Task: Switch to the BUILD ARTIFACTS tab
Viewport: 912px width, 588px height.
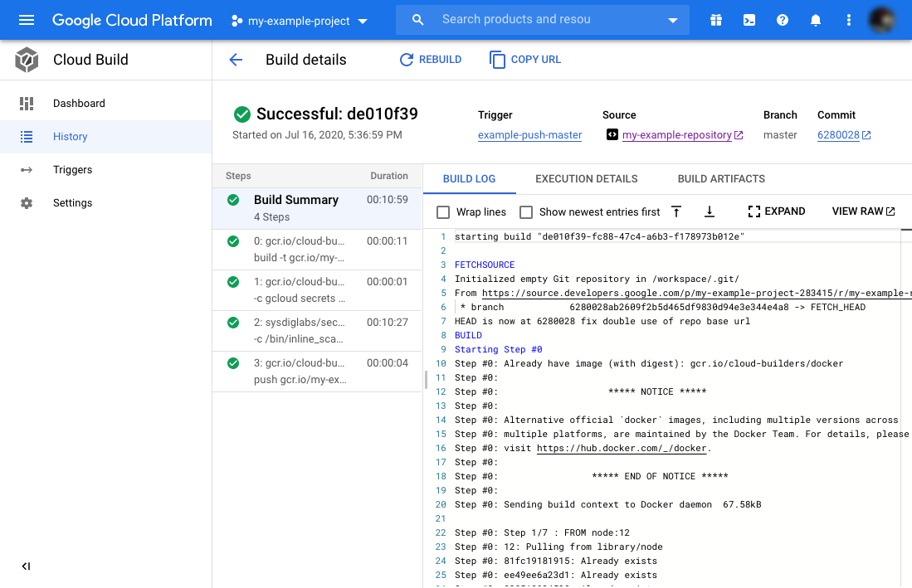Action: 721,179
